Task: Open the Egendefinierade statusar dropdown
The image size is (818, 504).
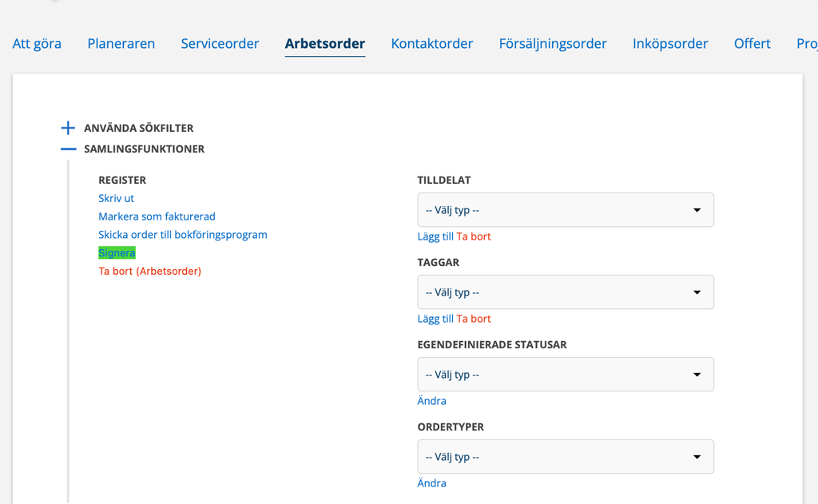Action: pyautogui.click(x=565, y=375)
